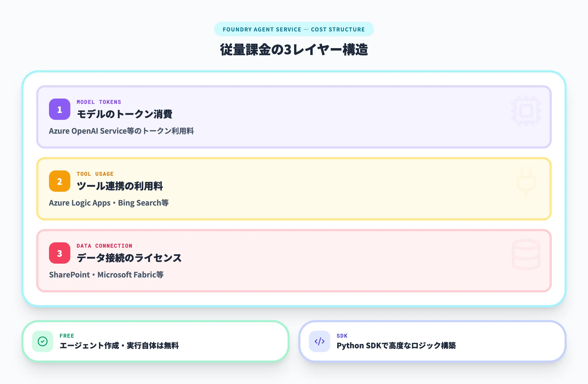Click Azure Logic Apps Bing Search text
The image size is (588, 384).
click(109, 203)
